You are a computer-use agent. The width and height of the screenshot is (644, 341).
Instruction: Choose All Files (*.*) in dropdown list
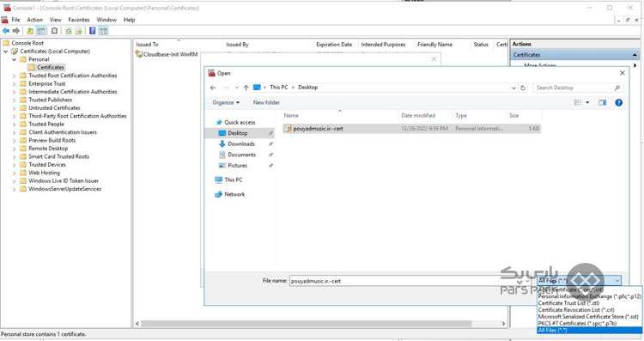click(589, 330)
